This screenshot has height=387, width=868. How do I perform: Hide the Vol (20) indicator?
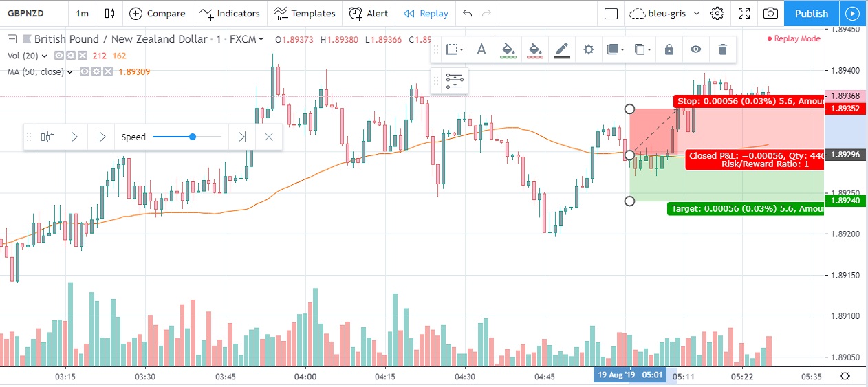60,56
